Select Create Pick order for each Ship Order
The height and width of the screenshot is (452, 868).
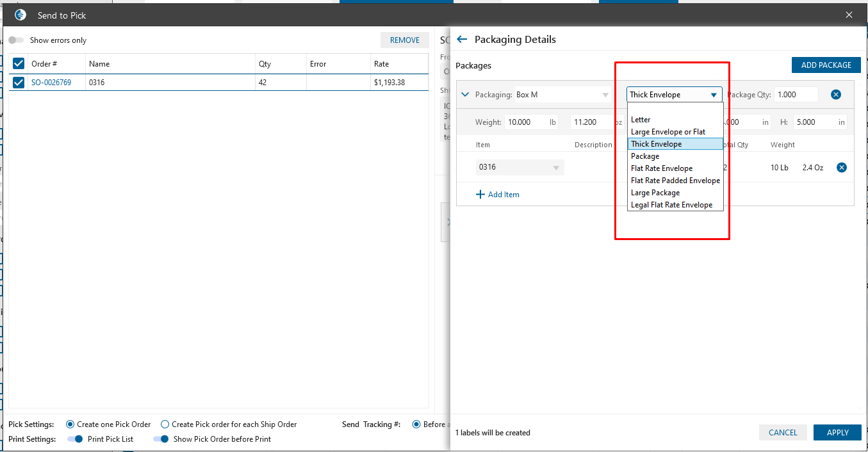tap(165, 424)
